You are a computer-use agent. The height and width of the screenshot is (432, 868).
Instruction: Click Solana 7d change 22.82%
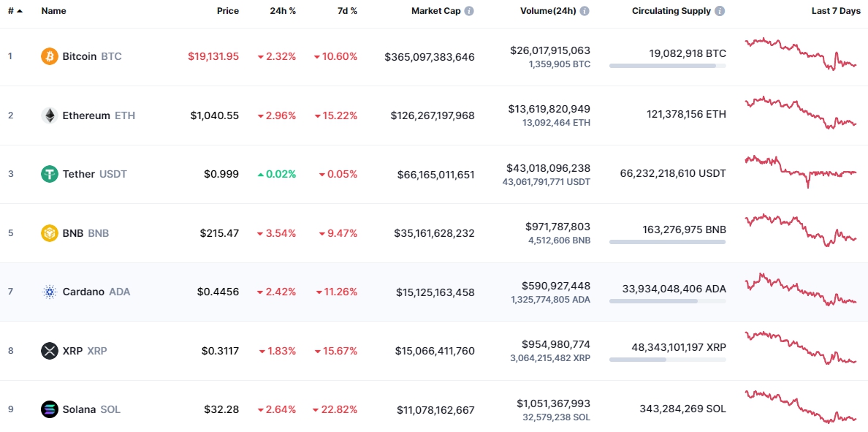pos(335,409)
